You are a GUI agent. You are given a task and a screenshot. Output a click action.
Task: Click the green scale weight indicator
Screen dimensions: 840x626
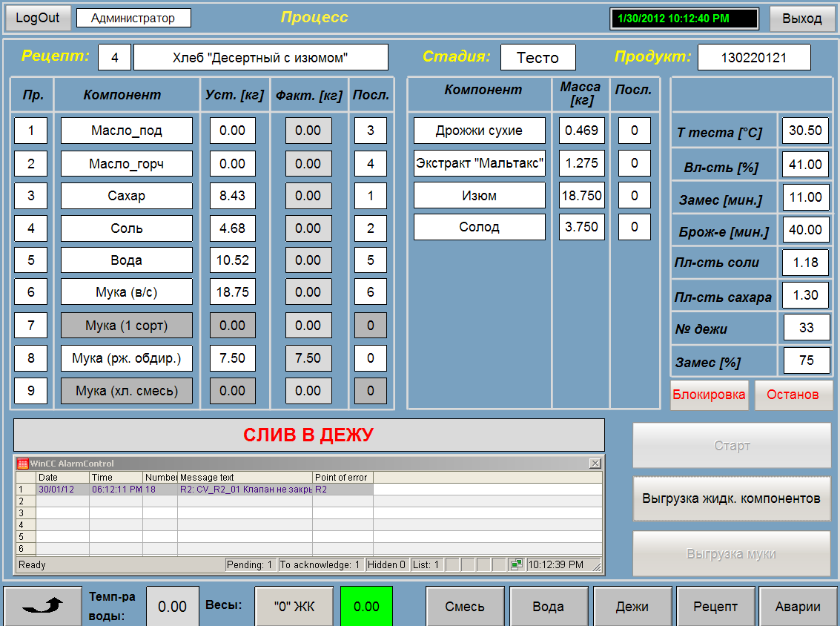click(x=366, y=606)
